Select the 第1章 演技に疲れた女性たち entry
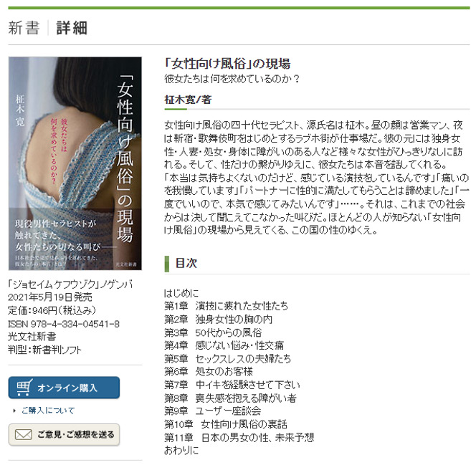Screen dimensions: 476x465 coord(226,306)
